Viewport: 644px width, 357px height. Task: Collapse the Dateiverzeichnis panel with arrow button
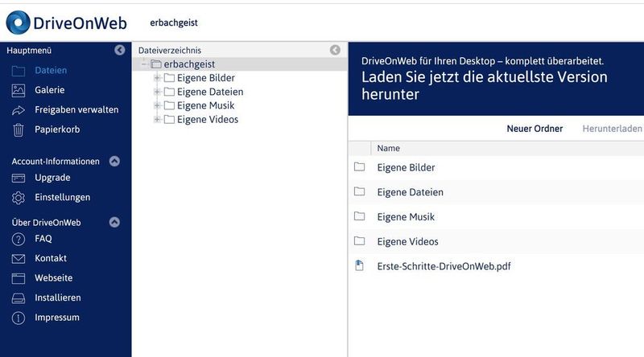[335, 50]
